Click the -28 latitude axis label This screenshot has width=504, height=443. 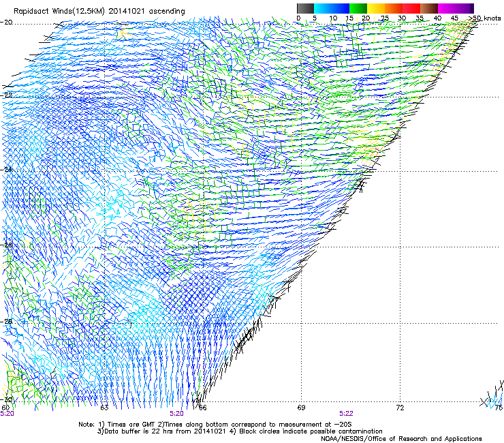[x=6, y=322]
